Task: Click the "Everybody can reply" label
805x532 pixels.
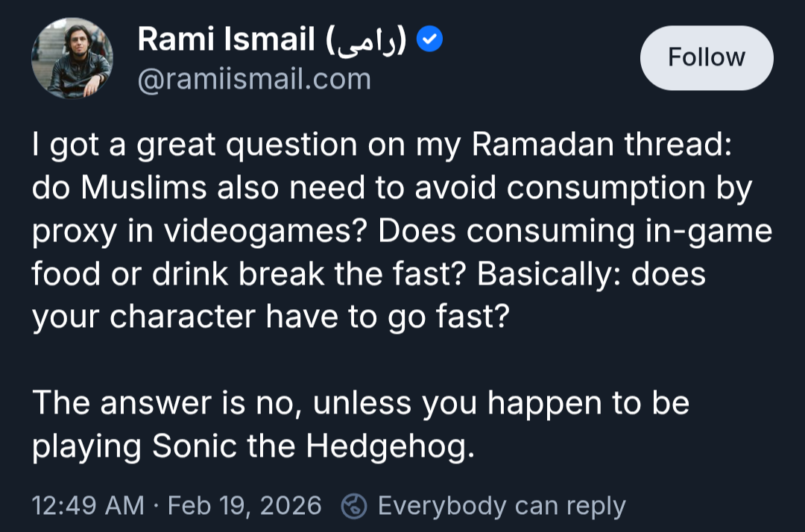Action: click(x=502, y=506)
